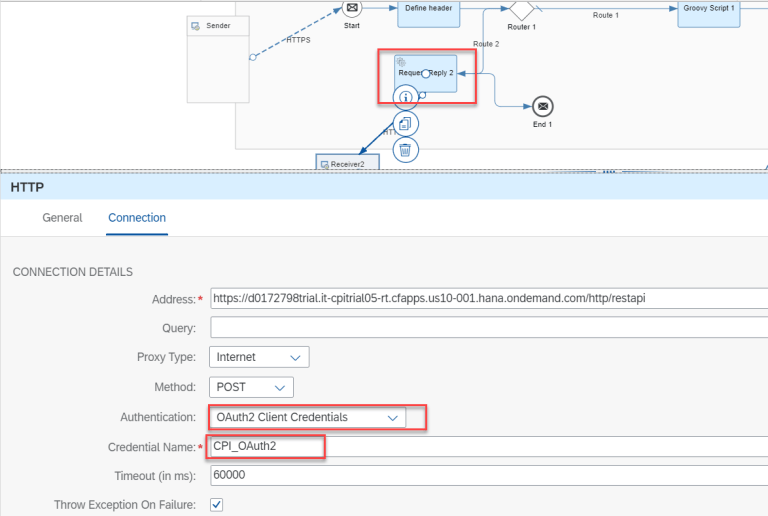768x516 pixels.
Task: Click the copy icon below Request Reply 2
Action: click(x=405, y=123)
